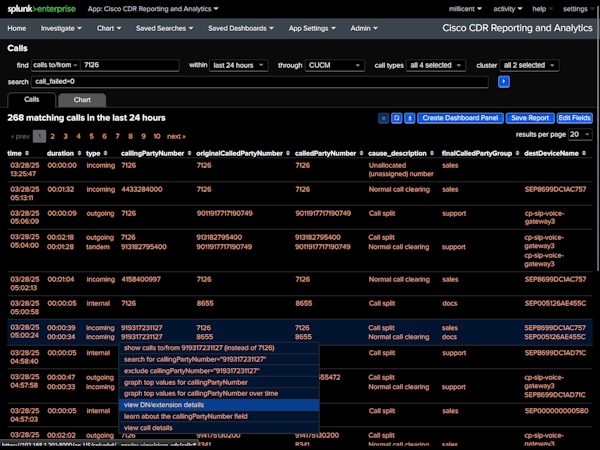Click in the find number field containing 7126
The width and height of the screenshot is (600, 450).
(x=130, y=65)
